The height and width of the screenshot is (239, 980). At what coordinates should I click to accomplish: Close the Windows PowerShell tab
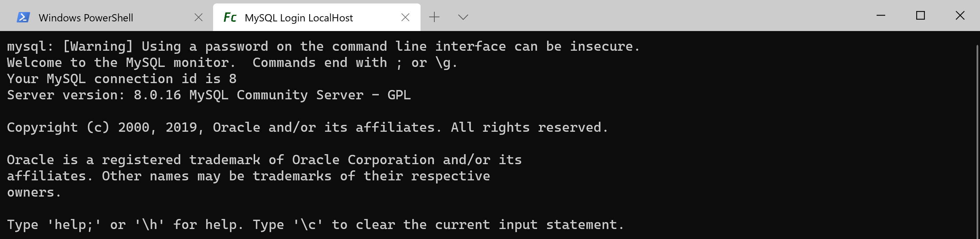[x=199, y=18]
